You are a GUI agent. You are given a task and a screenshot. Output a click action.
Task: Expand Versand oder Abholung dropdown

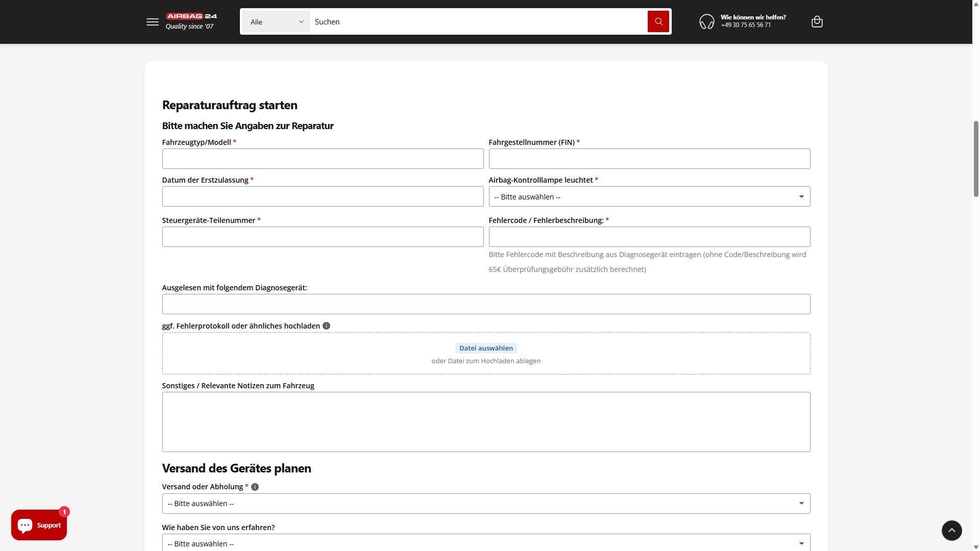[485, 504]
